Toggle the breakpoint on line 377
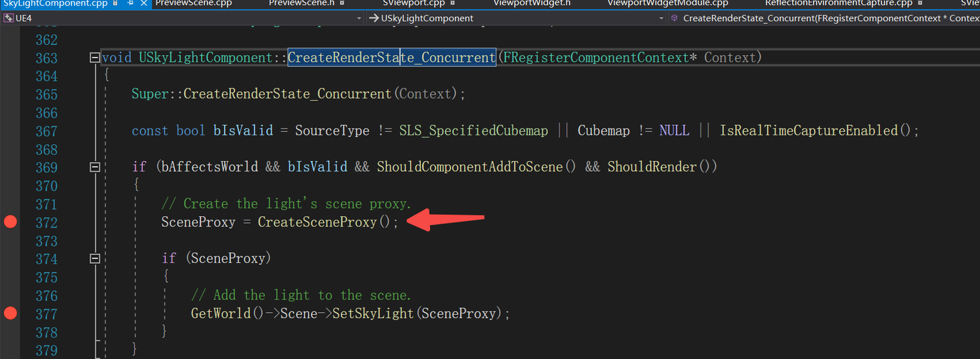 [x=10, y=313]
